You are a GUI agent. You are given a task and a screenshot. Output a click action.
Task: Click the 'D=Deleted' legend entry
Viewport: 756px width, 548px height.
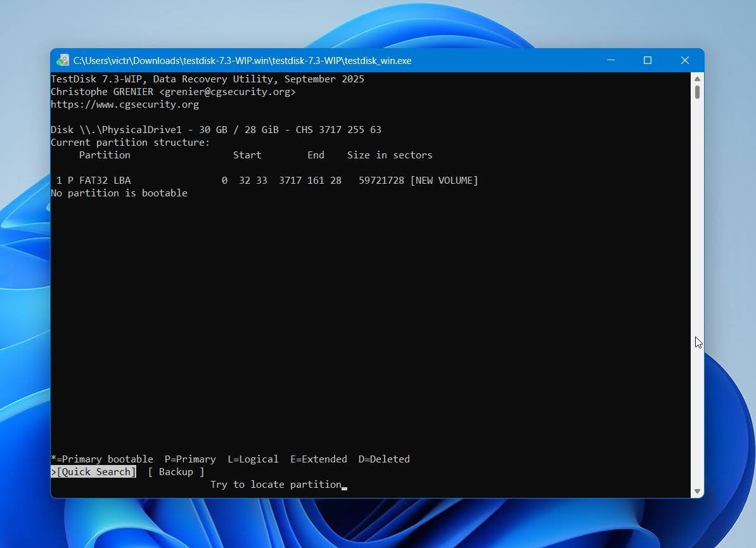[384, 459]
